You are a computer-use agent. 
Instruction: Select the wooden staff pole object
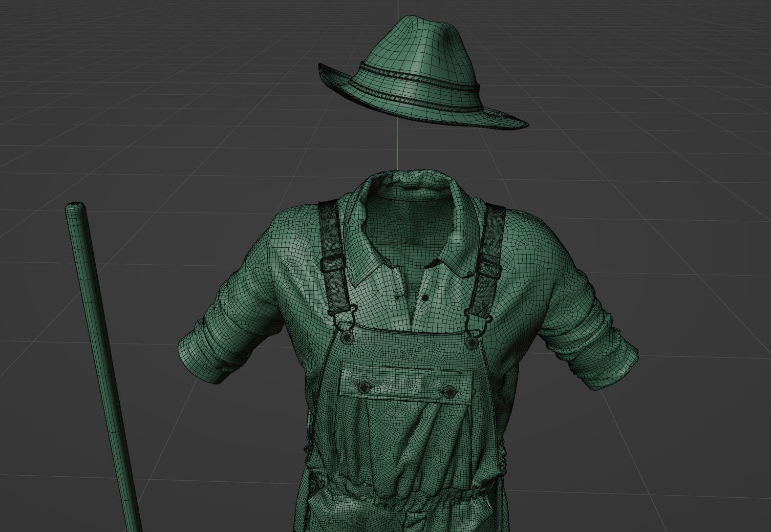[x=103, y=366]
